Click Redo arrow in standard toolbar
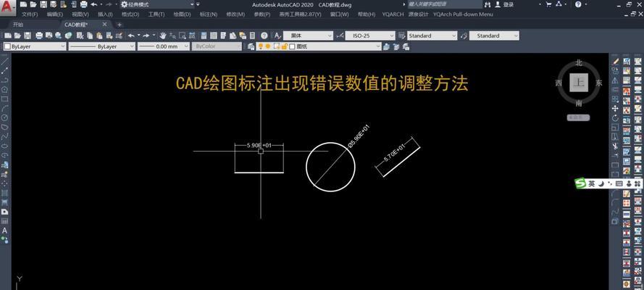The height and width of the screenshot is (290, 644). (x=146, y=36)
